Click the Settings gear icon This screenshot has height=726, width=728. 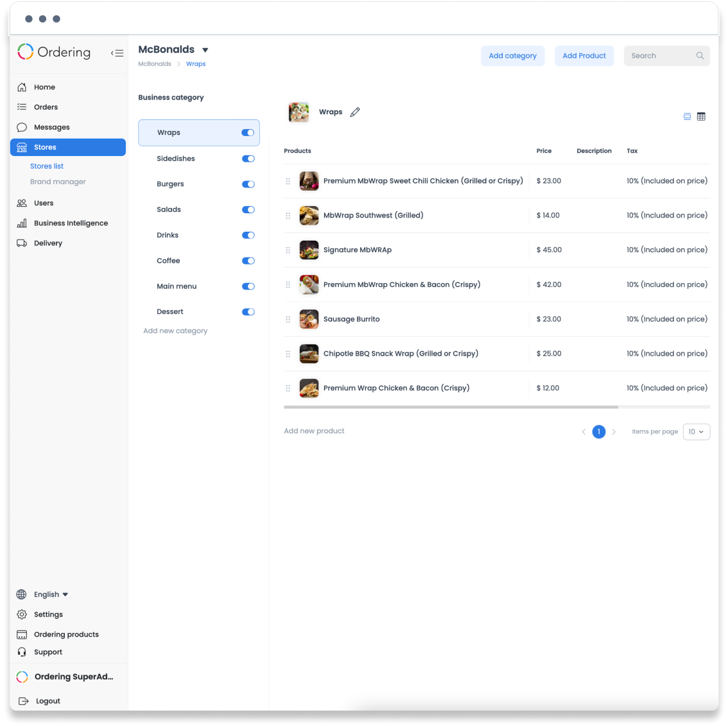22,614
